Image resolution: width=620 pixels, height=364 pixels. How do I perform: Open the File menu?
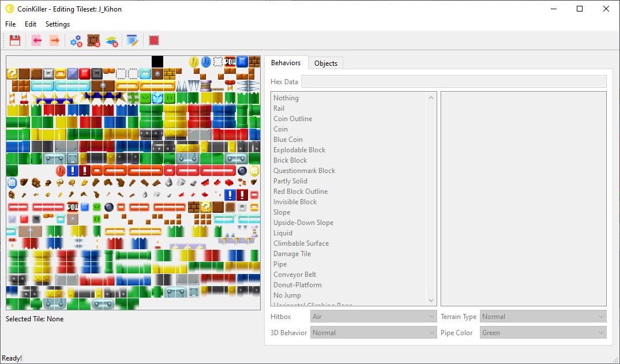coord(10,24)
